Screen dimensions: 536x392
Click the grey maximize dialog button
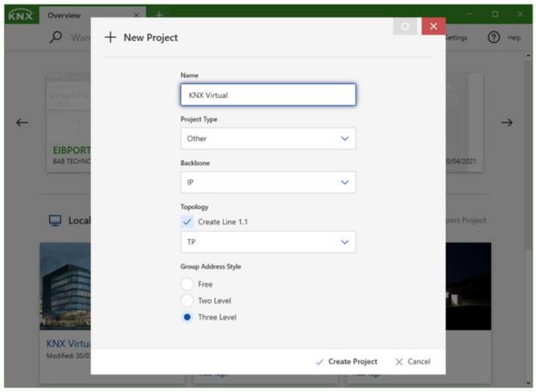[405, 27]
